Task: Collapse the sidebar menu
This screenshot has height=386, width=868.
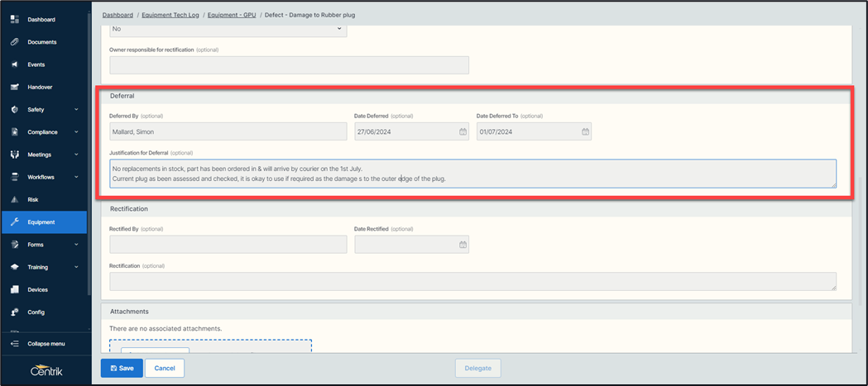Action: point(46,344)
